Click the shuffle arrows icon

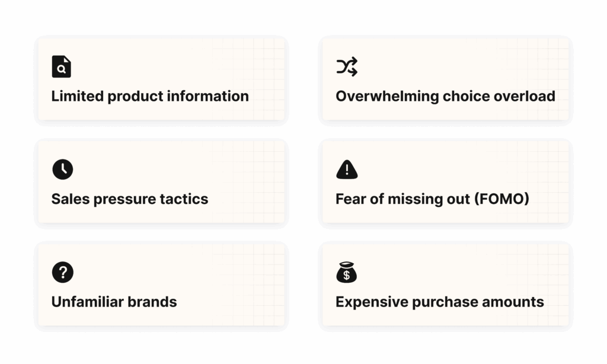pyautogui.click(x=347, y=66)
